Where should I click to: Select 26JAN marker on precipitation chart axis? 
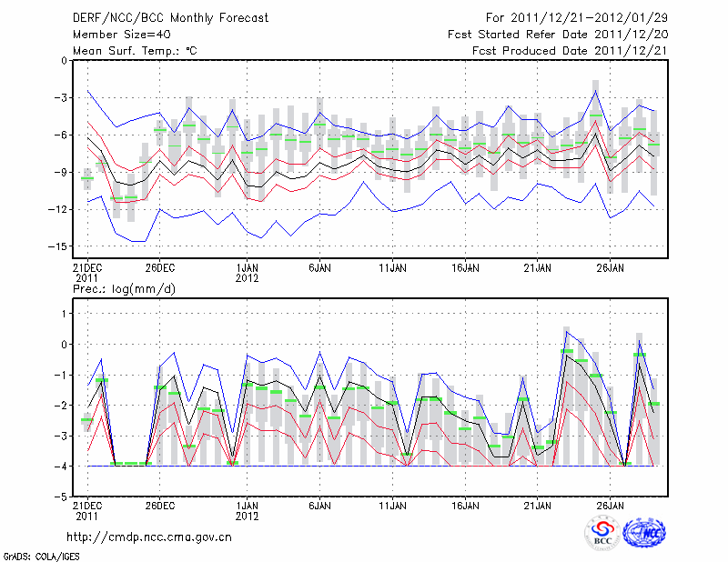(x=611, y=505)
